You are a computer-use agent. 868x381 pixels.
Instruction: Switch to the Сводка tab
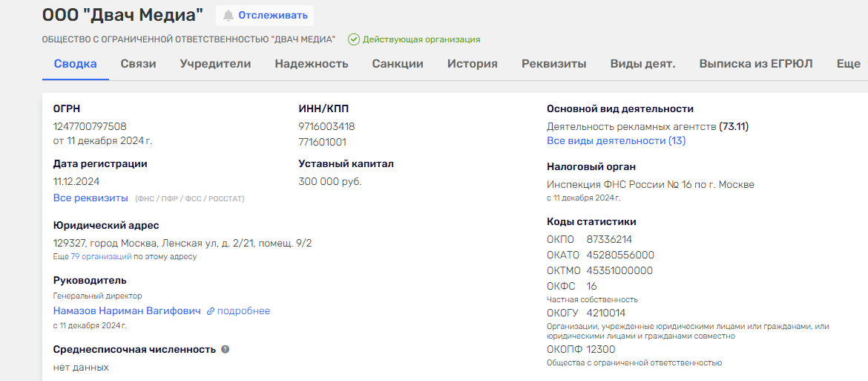(76, 64)
